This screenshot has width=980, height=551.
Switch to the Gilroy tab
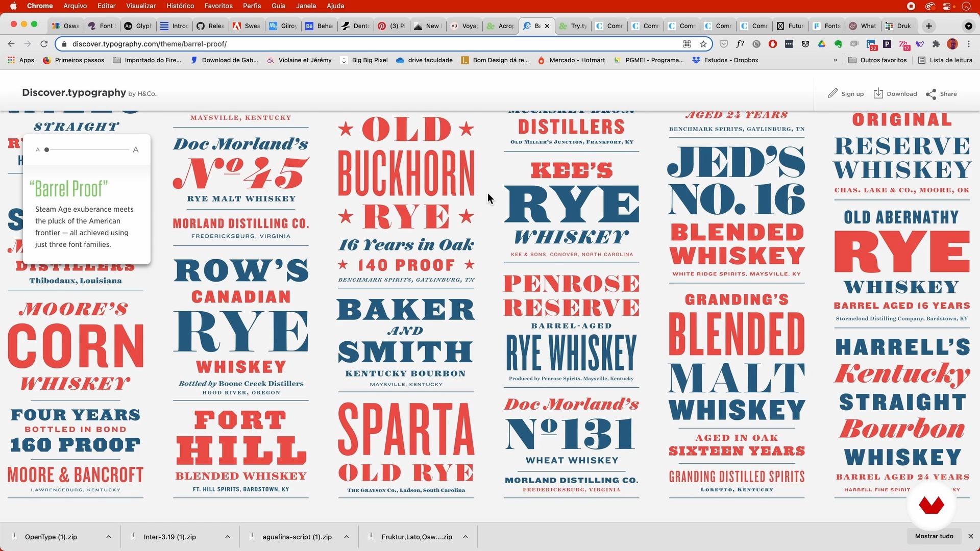pos(283,26)
